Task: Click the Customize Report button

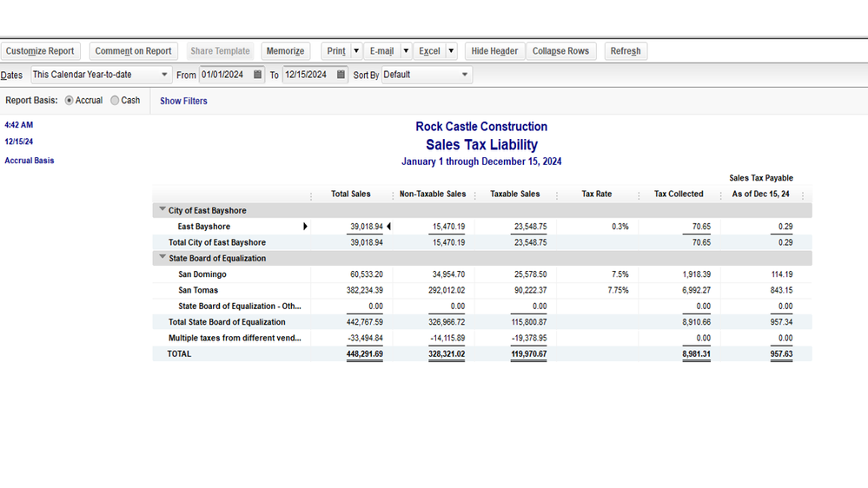Action: [40, 51]
